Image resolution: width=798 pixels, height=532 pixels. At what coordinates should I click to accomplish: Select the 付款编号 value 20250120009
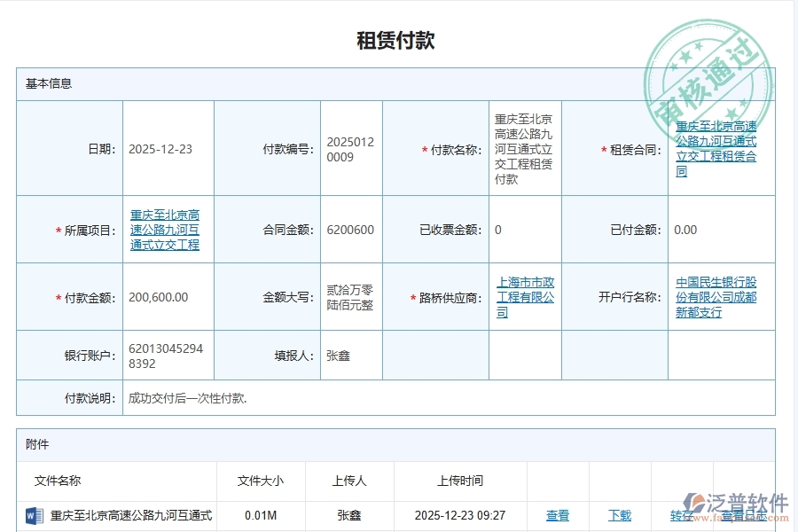pos(349,149)
